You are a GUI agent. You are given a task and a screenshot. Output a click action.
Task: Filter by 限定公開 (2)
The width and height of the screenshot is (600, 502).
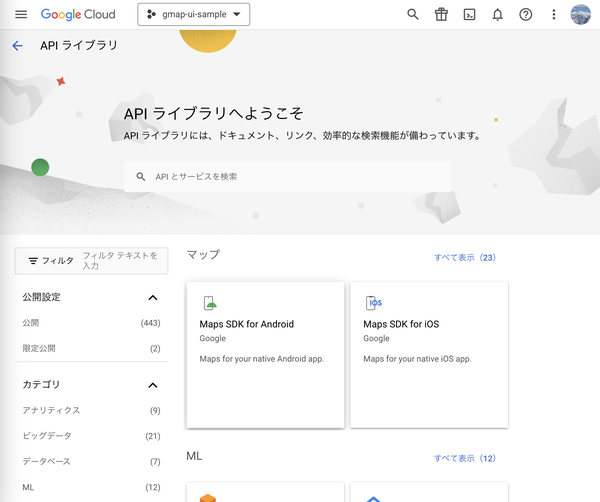coord(91,349)
